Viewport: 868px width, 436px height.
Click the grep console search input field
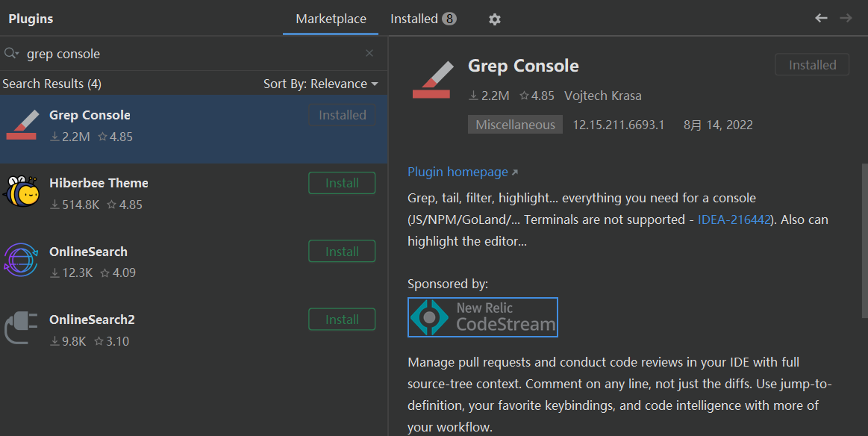194,54
